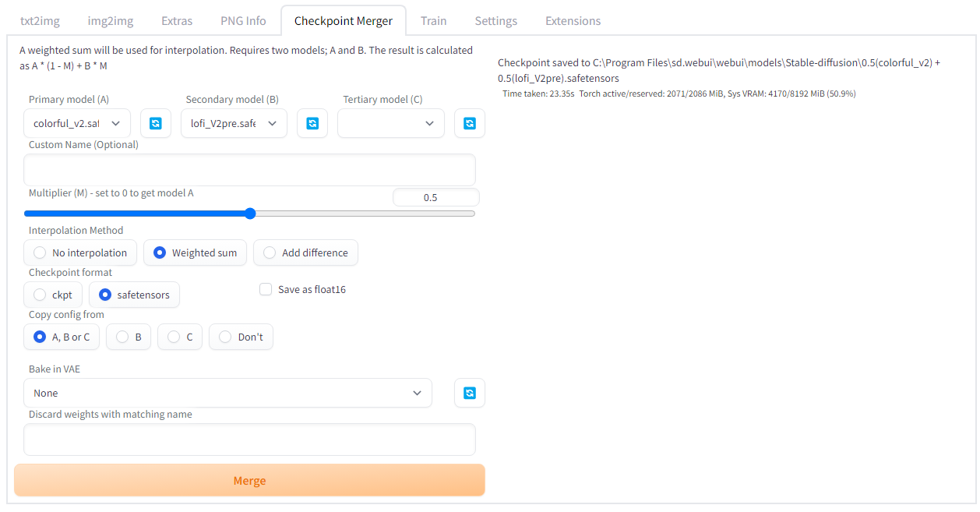Refresh the Bake in VAE list
This screenshot has height=512, width=980.
(469, 392)
